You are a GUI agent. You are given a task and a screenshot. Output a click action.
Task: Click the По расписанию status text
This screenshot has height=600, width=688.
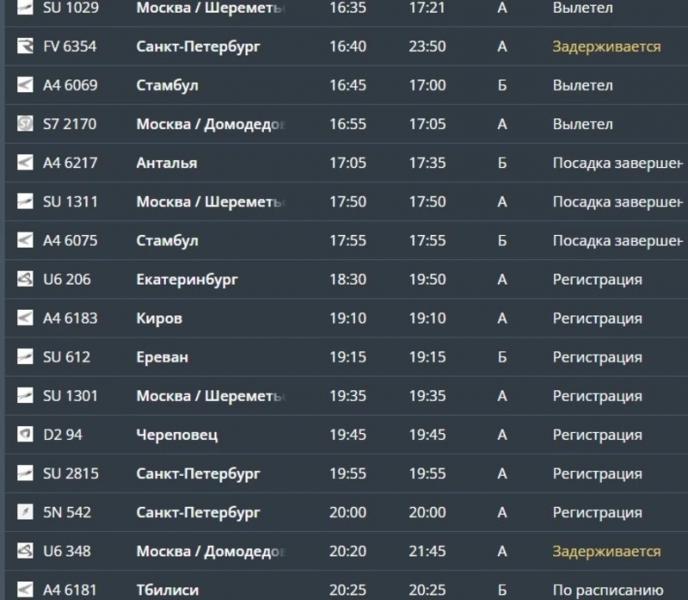(x=608, y=591)
